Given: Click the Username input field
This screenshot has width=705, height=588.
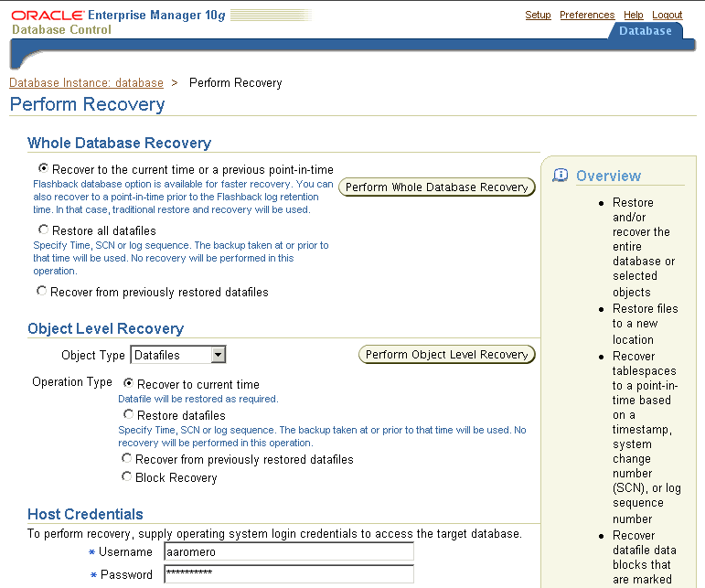Looking at the screenshot, I should 288,551.
